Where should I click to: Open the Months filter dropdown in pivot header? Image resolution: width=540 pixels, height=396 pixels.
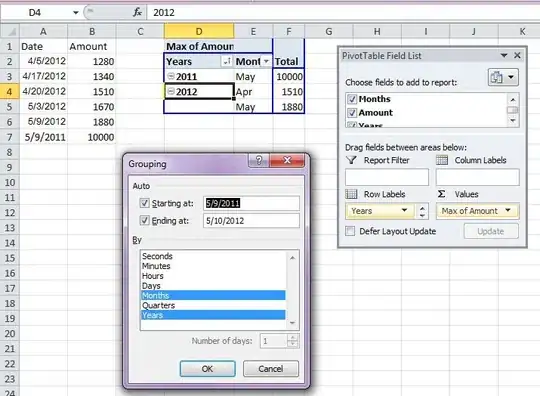266,61
